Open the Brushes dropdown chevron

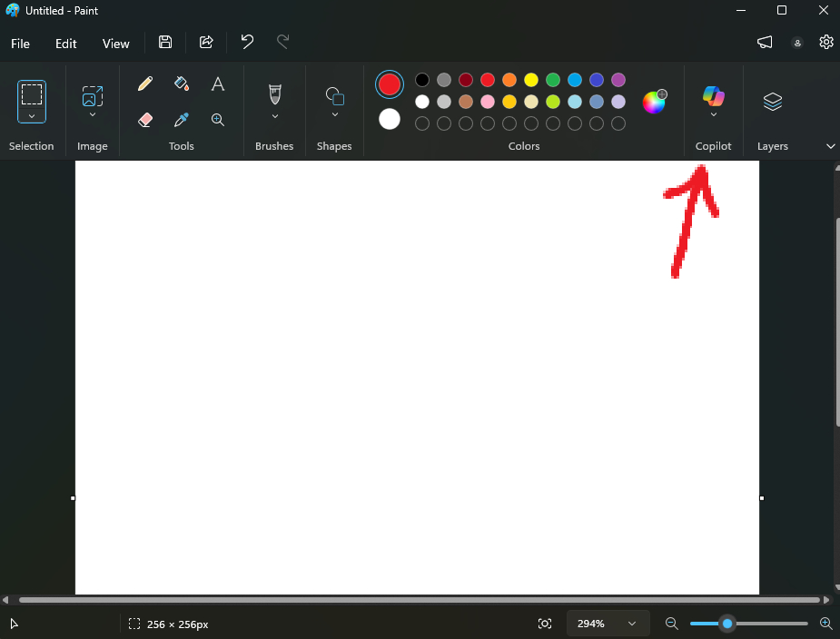pyautogui.click(x=274, y=116)
